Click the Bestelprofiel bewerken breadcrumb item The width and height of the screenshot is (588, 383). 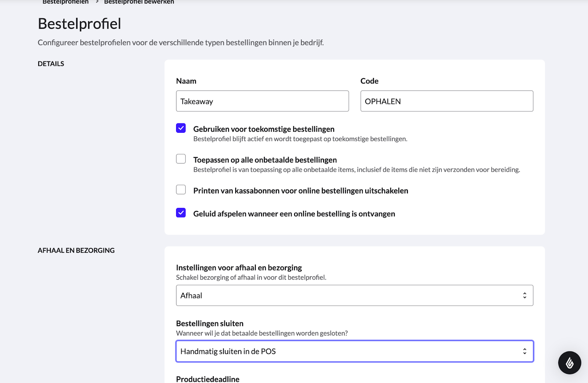[139, 2]
